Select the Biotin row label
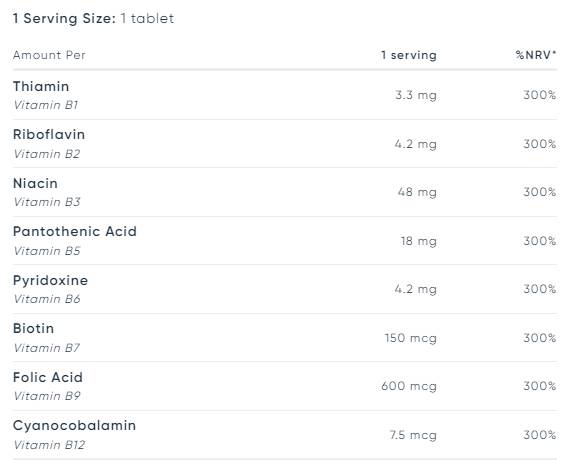Viewport: 579px width, 460px height. (x=33, y=329)
